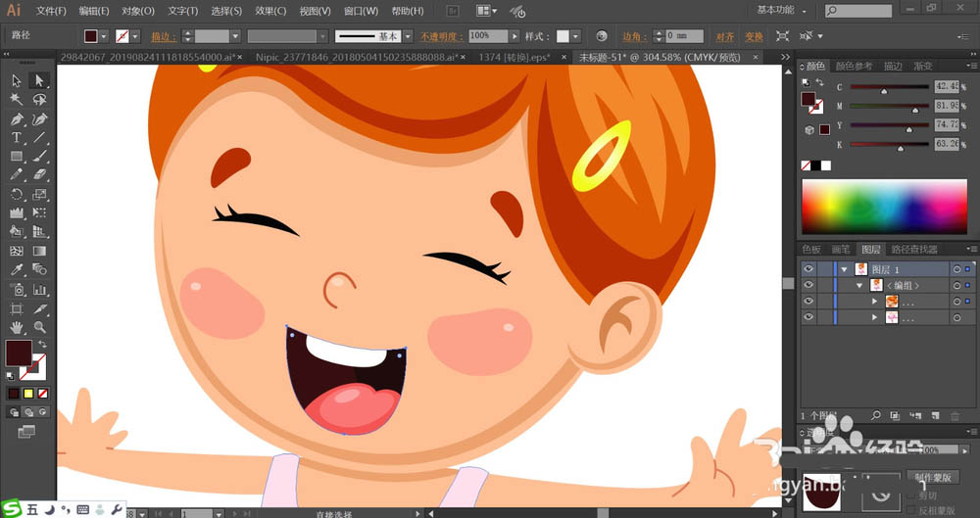This screenshot has height=518, width=980.
Task: Click the locate object magnifier in Layers panel
Action: (876, 415)
